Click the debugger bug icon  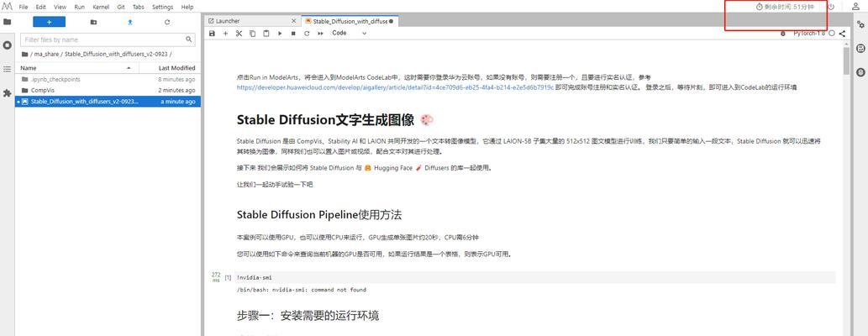coord(783,34)
